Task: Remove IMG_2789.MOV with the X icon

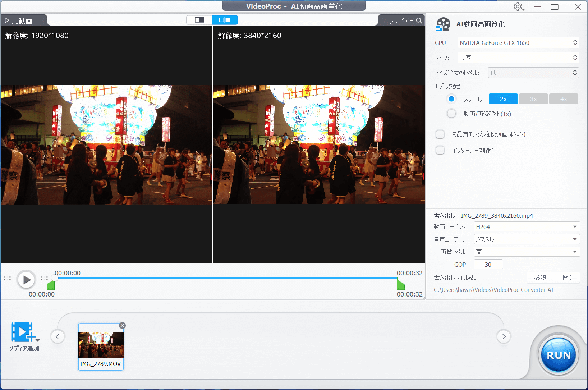Action: click(x=122, y=326)
